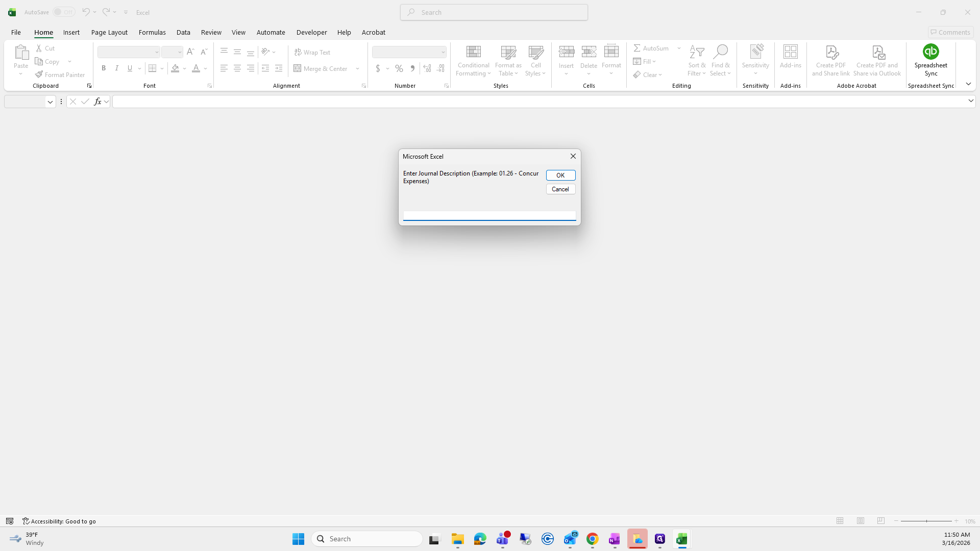980x551 pixels.
Task: Click the Format Painter brush icon
Action: 39,74
